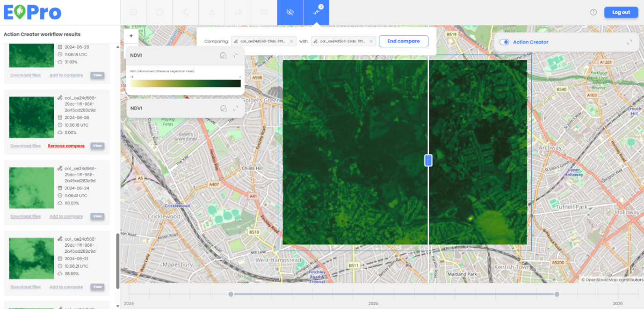Expand the second NDVI legend panel
This screenshot has width=644, height=309.
pyautogui.click(x=236, y=108)
